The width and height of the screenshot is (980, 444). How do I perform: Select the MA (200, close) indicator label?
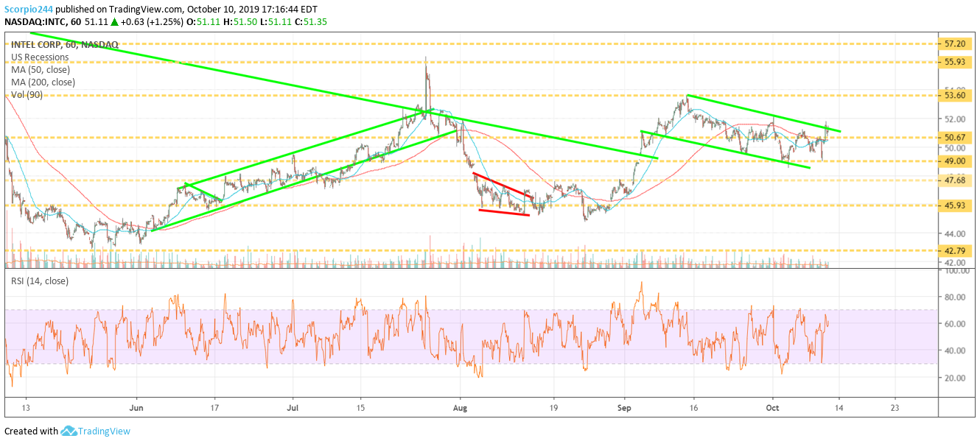43,82
